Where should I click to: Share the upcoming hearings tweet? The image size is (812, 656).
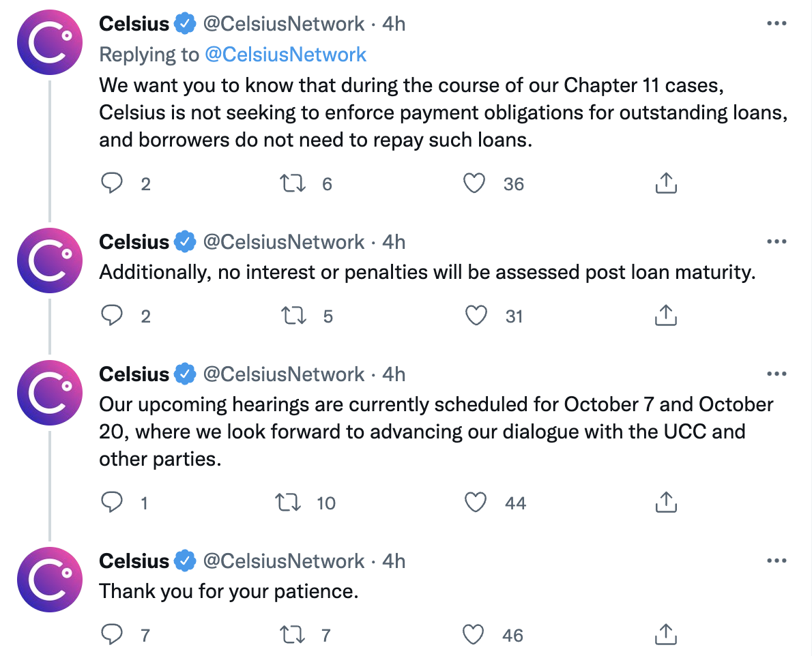666,502
